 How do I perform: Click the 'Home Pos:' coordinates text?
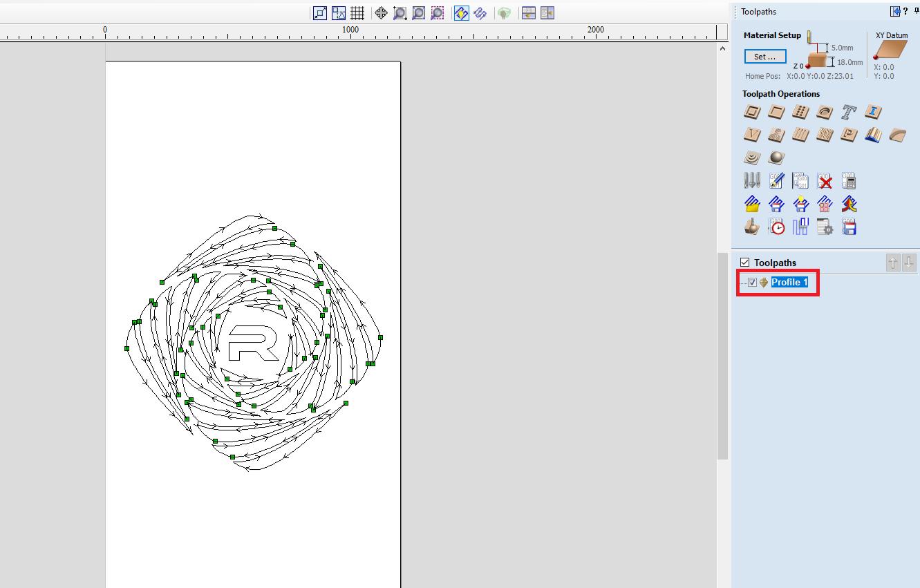799,76
